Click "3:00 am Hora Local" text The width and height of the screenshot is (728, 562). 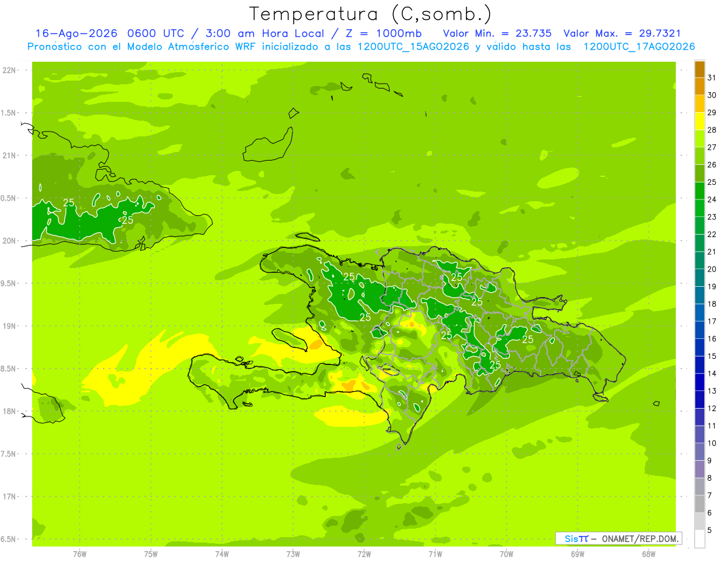265,33
